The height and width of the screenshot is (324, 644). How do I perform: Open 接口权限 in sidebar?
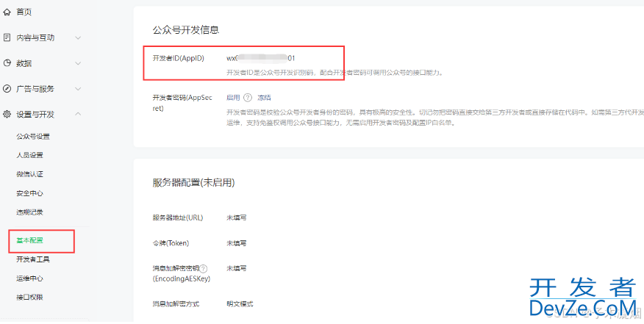[29, 298]
